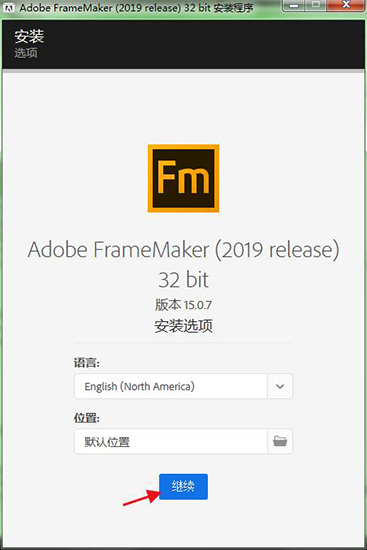
Task: Expand the language dropdown chevron
Action: (280, 386)
